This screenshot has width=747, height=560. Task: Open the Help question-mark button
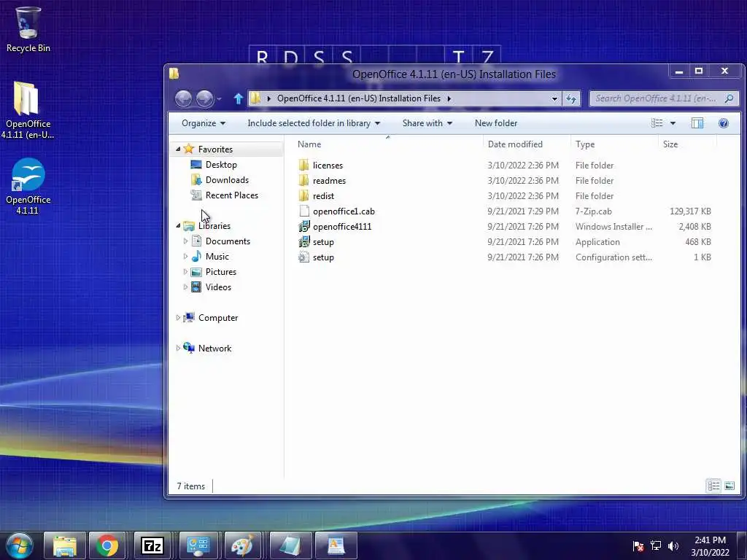click(723, 123)
